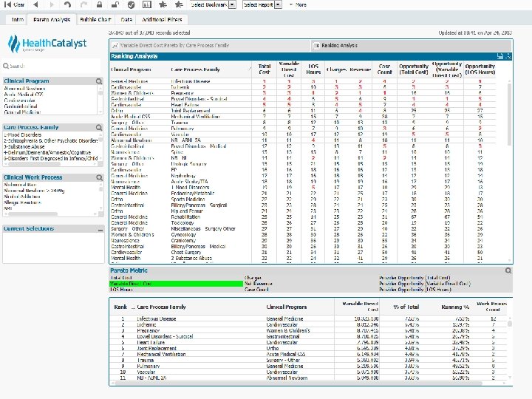
Task: Click the HealthCatalyst logo
Action: coord(47,44)
